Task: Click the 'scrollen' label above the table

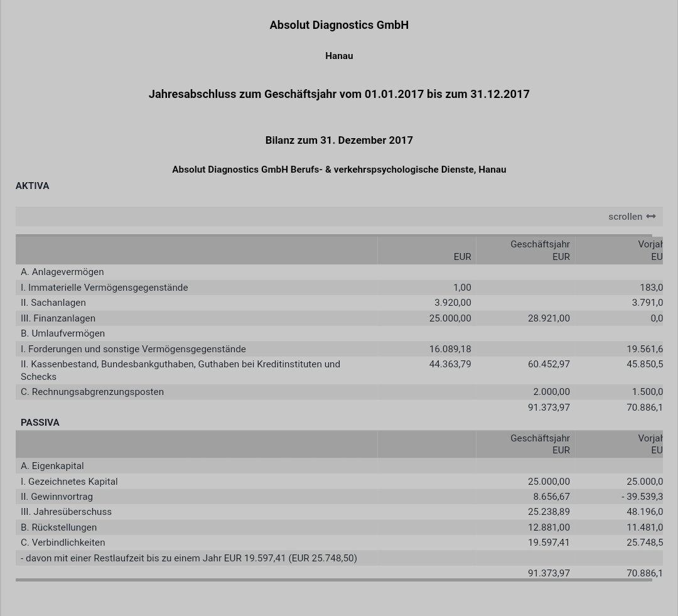Action: point(625,216)
